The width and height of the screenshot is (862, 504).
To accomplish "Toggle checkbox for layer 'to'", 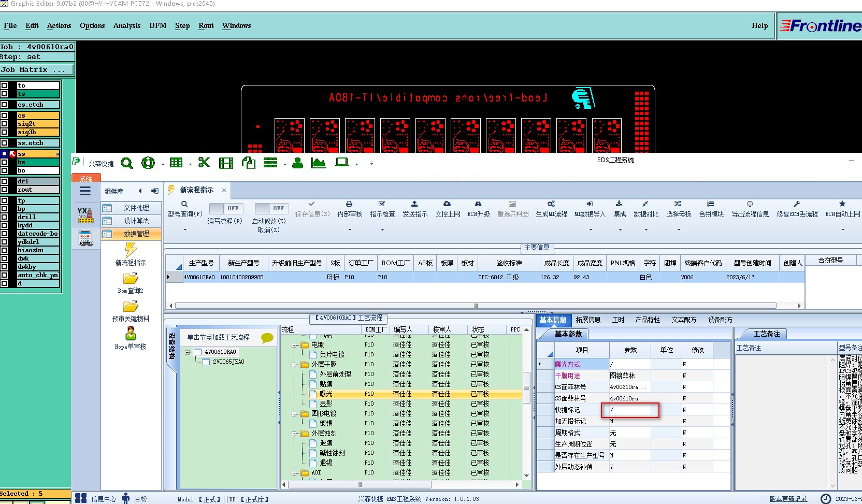I will tap(4, 85).
